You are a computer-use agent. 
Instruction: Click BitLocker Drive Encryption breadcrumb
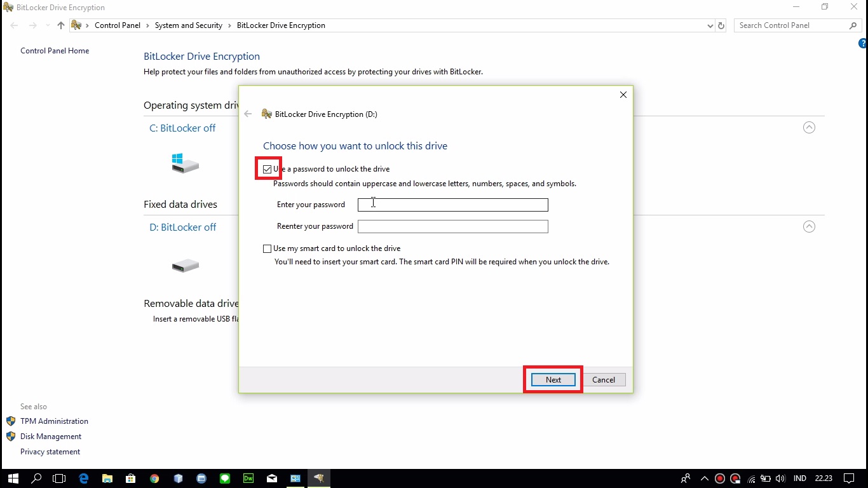281,25
